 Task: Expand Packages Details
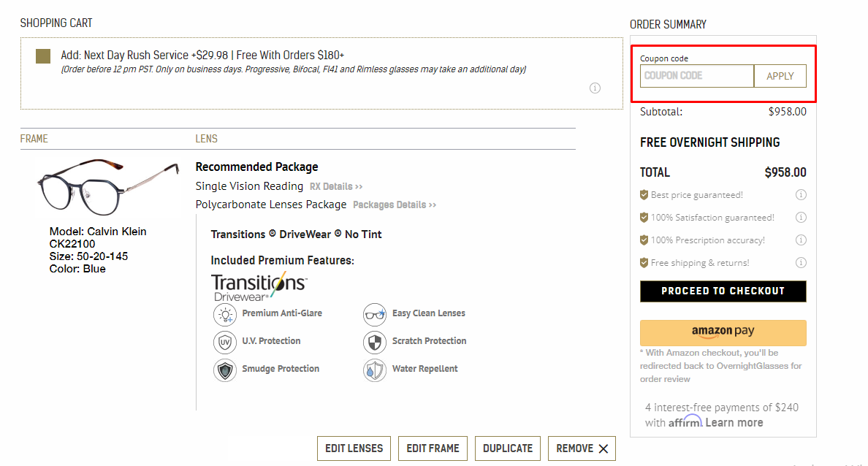click(x=394, y=205)
